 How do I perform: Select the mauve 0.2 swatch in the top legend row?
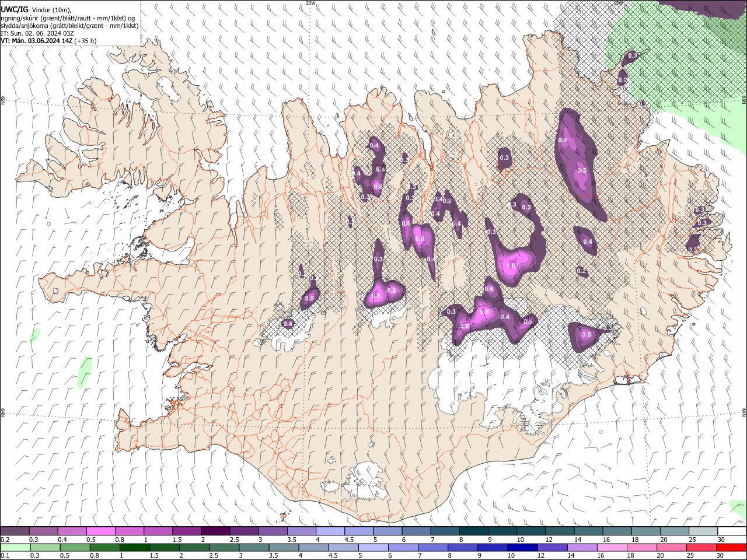15,531
